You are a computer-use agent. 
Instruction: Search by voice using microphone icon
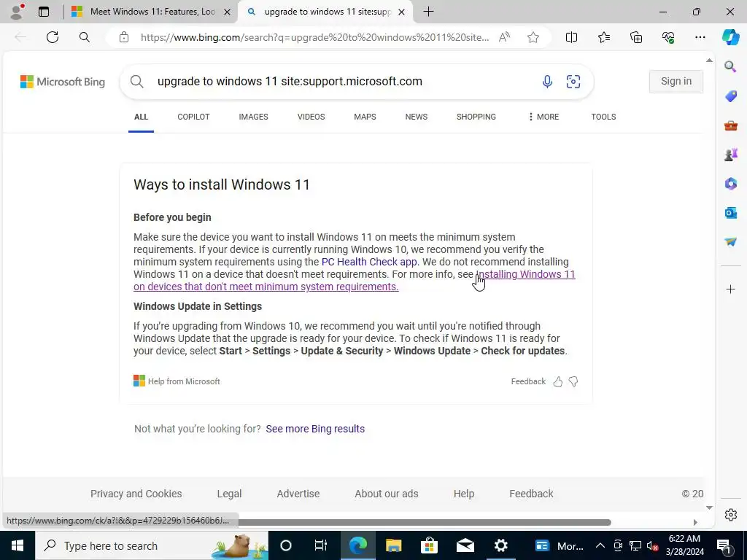[x=547, y=82]
